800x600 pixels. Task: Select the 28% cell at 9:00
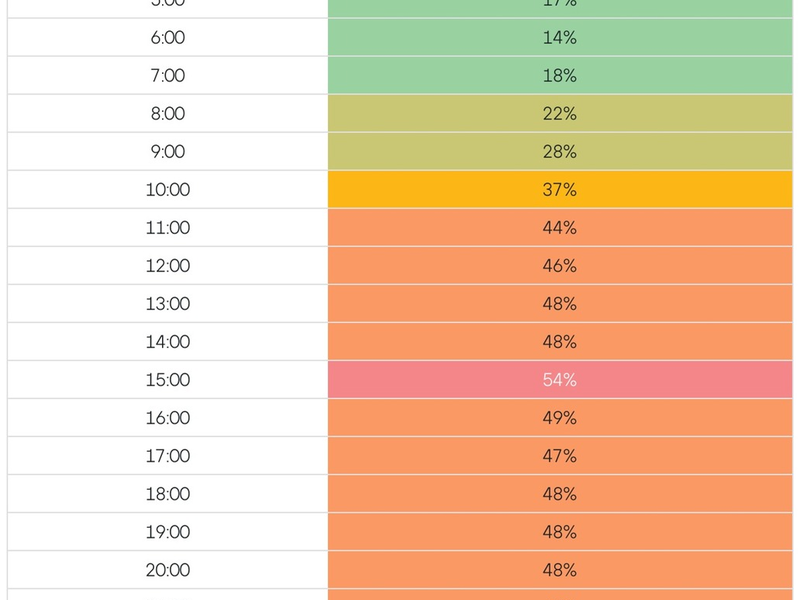560,152
